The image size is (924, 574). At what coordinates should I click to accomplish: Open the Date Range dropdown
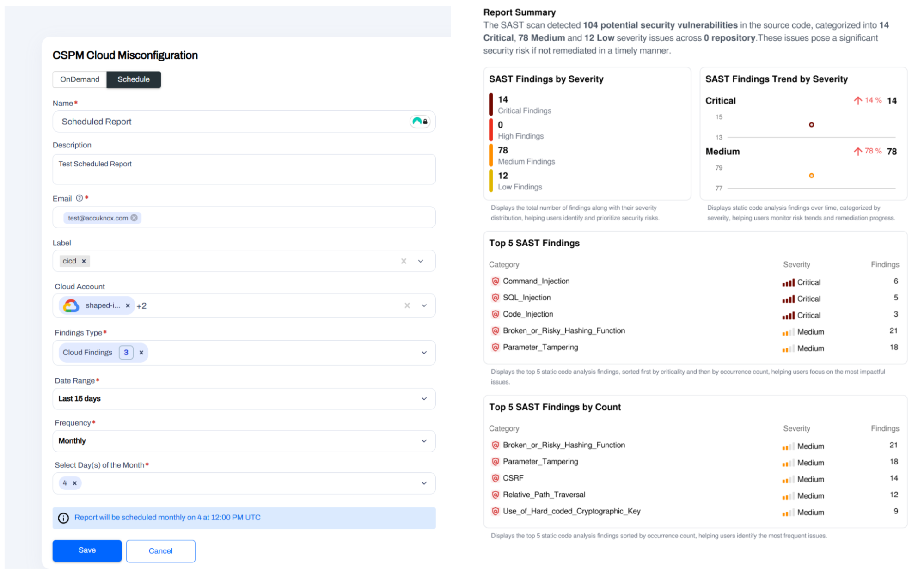click(424, 399)
